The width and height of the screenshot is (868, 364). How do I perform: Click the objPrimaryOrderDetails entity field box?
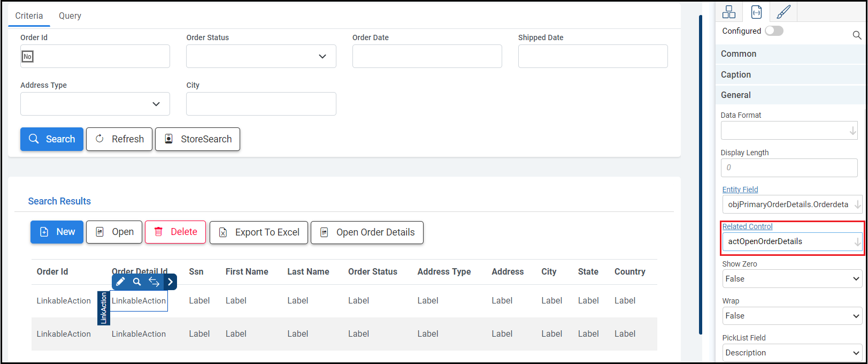pyautogui.click(x=792, y=204)
